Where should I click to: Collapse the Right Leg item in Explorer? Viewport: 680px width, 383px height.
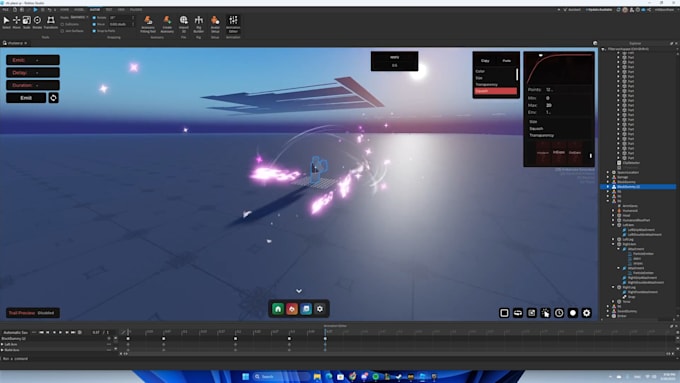coord(613,287)
